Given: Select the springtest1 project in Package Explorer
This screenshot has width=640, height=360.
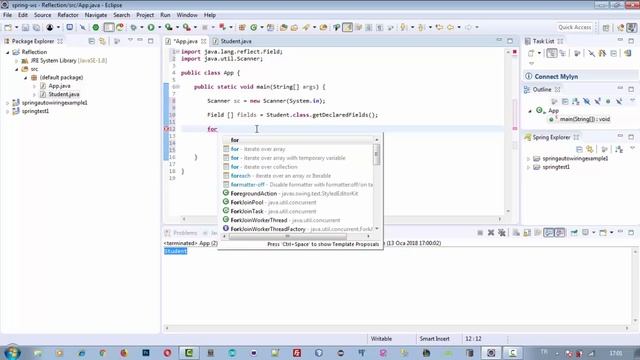Looking at the screenshot, I should [35, 111].
